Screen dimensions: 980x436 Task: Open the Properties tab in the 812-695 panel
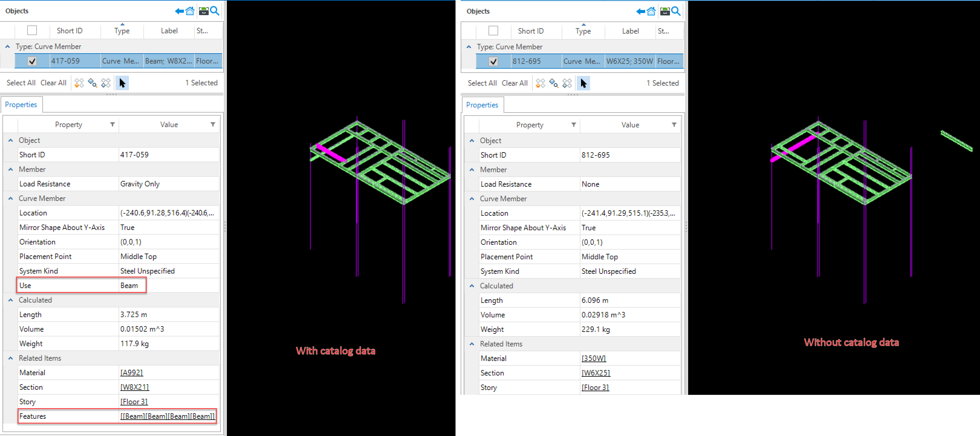pyautogui.click(x=482, y=105)
